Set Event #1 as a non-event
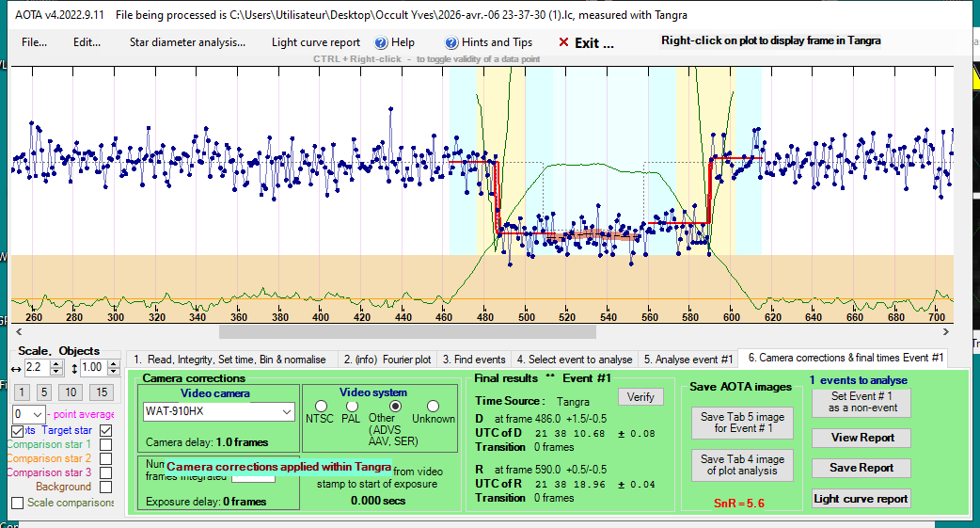Screen dimensions: 980x528 pyautogui.click(x=861, y=401)
